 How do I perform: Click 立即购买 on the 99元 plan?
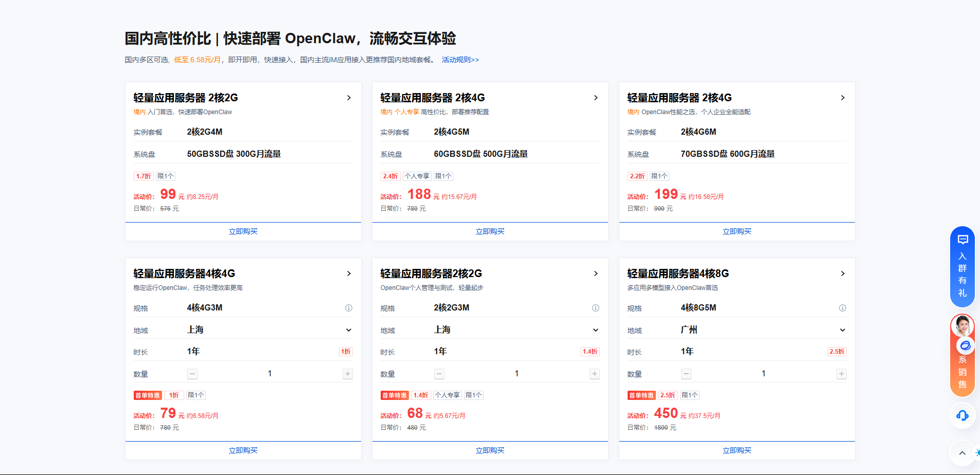(x=243, y=231)
